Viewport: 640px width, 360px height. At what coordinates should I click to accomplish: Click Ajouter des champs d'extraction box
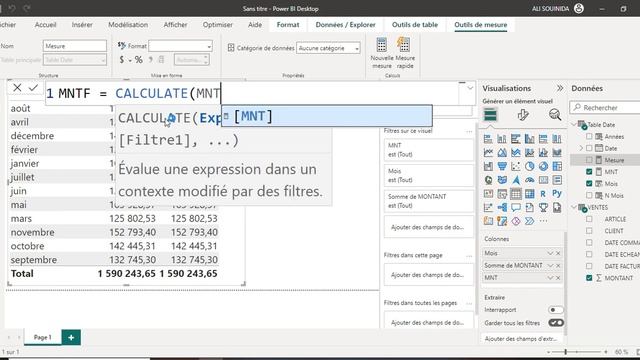tap(521, 339)
